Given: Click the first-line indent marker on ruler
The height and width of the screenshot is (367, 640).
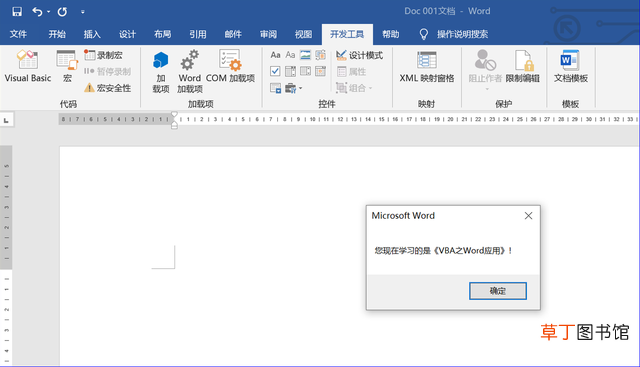Looking at the screenshot, I should coord(174,114).
